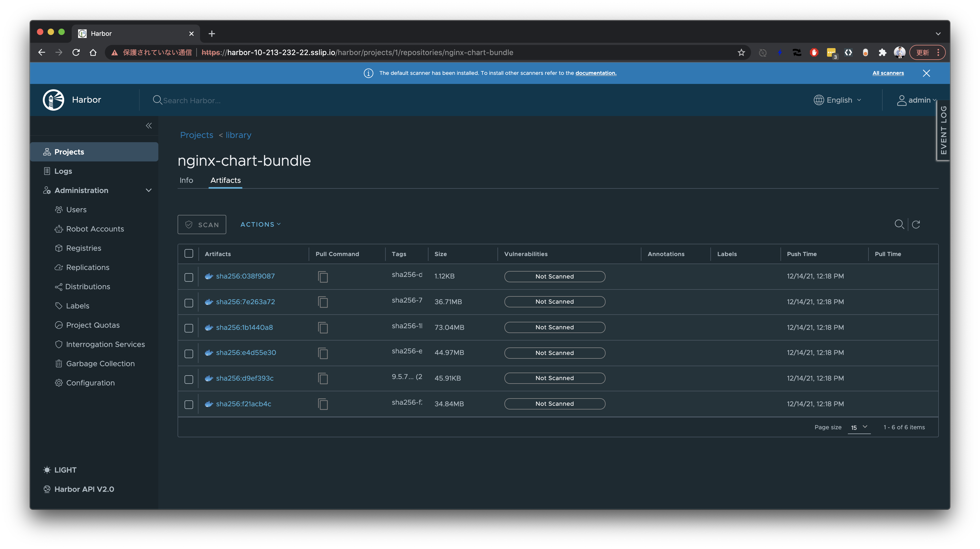Open Harbor API V2.0 link
980x549 pixels.
[79, 489]
